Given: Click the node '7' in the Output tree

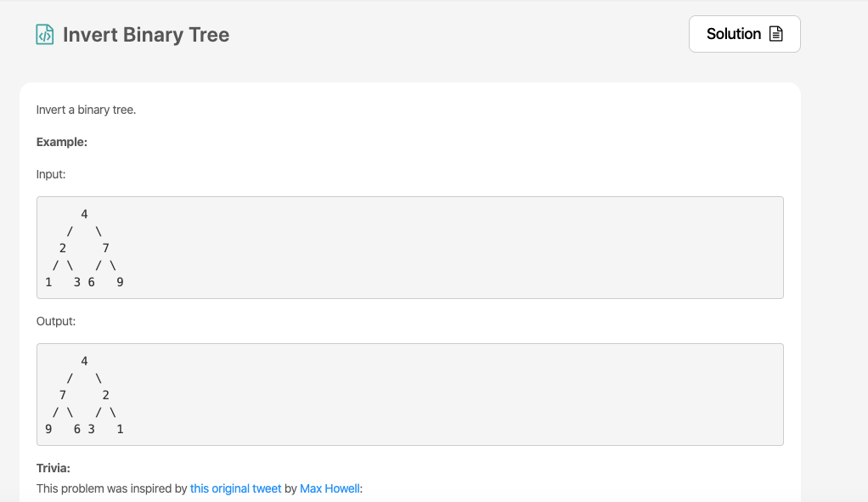Looking at the screenshot, I should [62, 394].
